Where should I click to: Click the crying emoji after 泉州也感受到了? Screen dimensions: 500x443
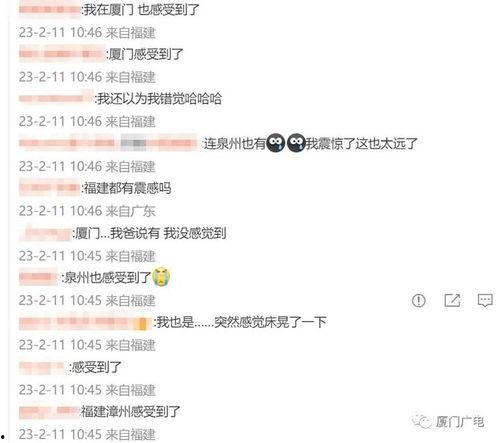[x=161, y=277]
